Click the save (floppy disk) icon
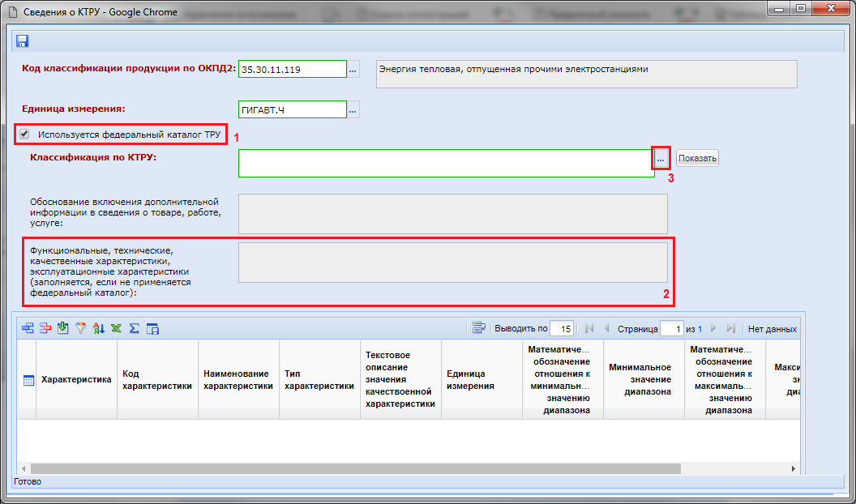Image resolution: width=856 pixels, height=504 pixels. 22,41
